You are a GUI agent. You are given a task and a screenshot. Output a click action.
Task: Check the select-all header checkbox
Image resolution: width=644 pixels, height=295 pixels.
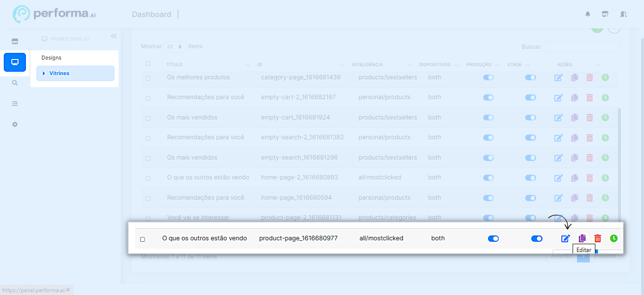[148, 64]
